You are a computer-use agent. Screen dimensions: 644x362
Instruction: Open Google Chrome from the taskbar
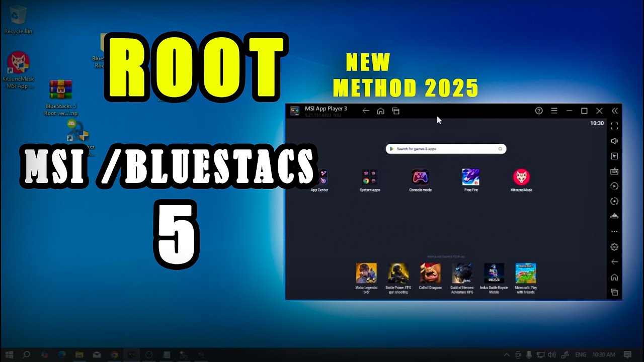coord(114,354)
